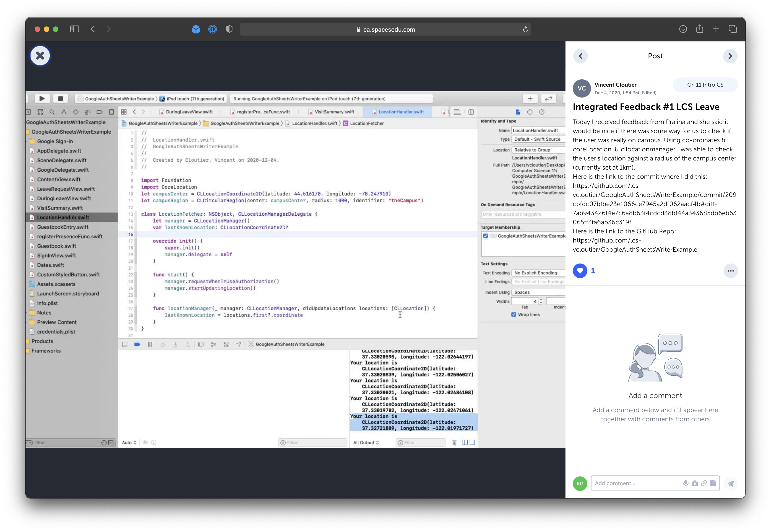Image resolution: width=771 pixels, height=532 pixels.
Task: Click the Safari share icon
Action: [700, 29]
